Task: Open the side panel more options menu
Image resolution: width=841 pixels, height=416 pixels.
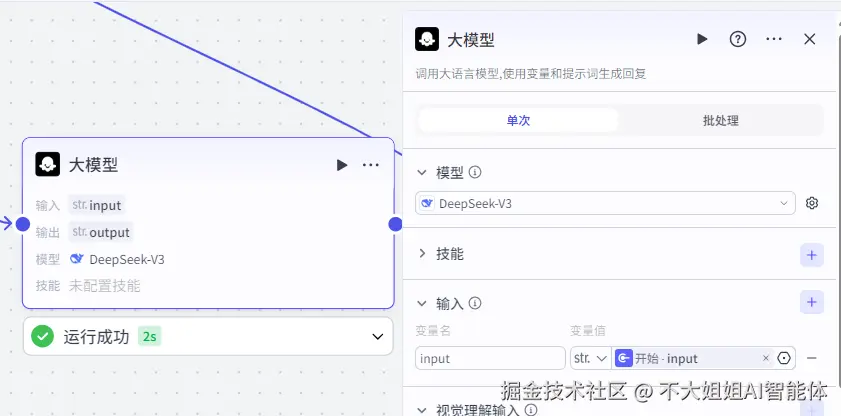Action: (x=773, y=39)
